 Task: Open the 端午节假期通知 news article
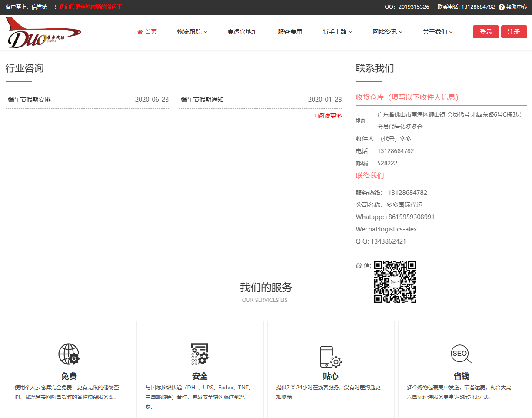tap(203, 100)
